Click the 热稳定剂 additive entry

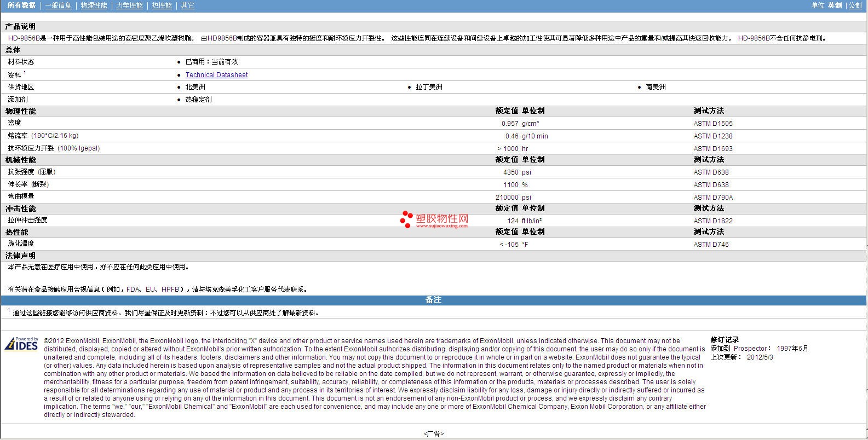[x=198, y=100]
